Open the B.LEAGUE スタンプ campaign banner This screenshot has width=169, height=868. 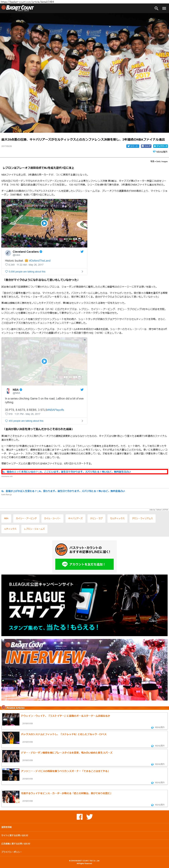click(x=85, y=605)
